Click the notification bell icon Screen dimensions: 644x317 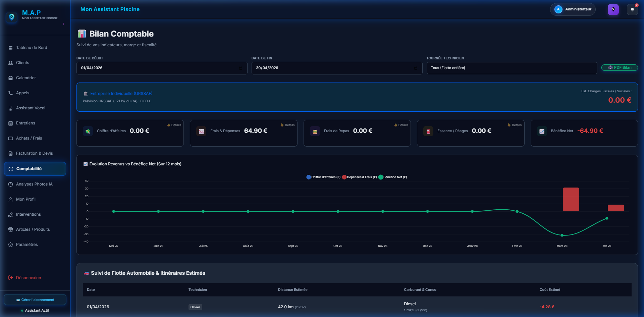632,9
